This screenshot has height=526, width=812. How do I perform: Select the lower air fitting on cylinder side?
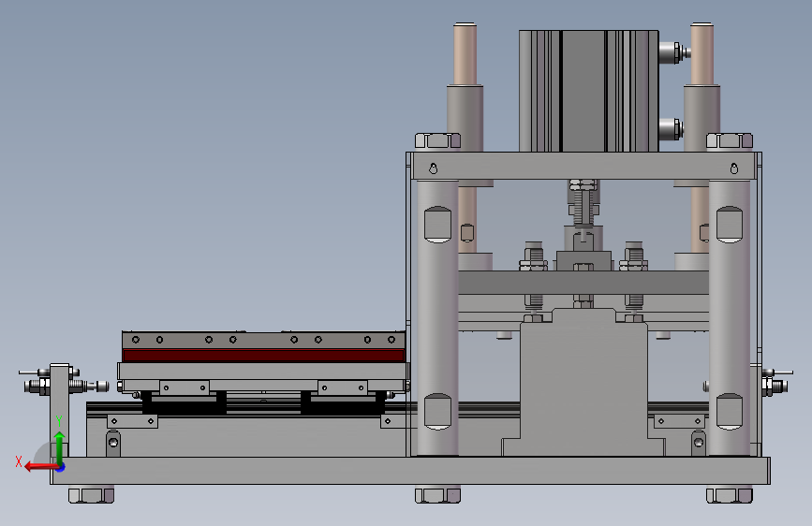pyautogui.click(x=672, y=129)
